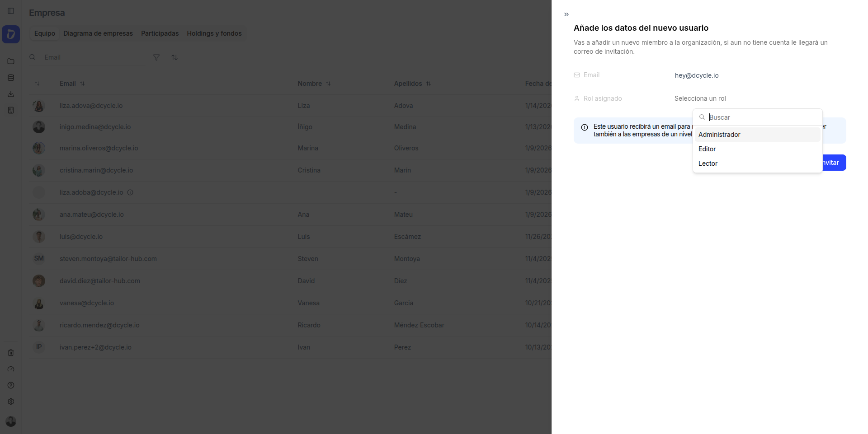
Task: Select the Administrador role option
Action: pos(719,134)
